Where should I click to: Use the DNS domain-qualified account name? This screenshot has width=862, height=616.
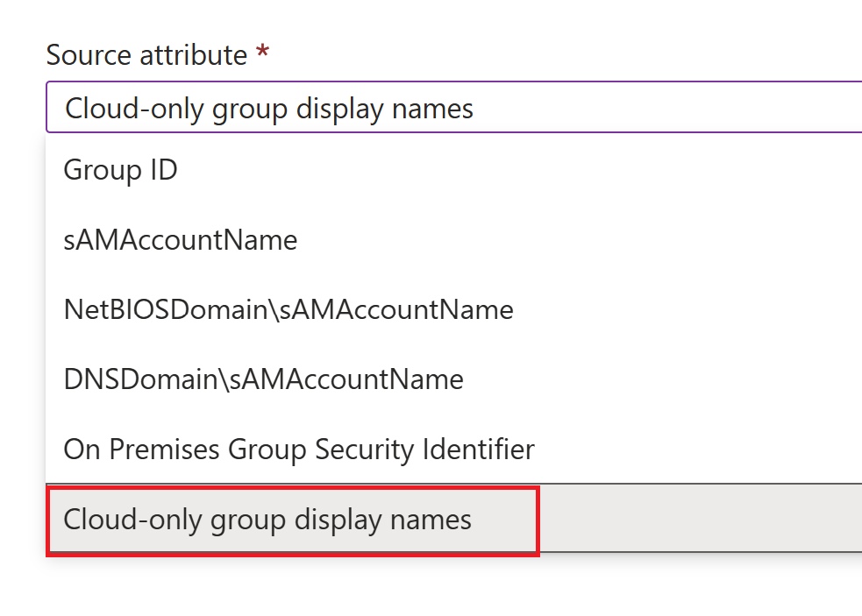click(264, 379)
